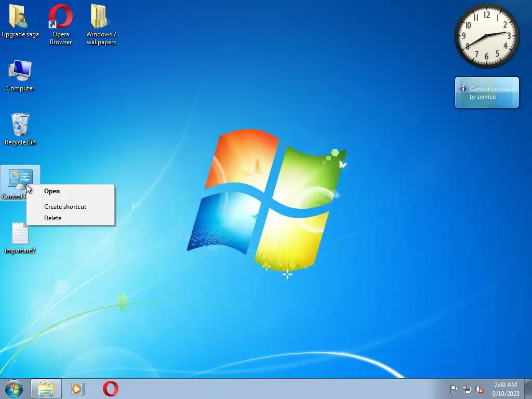
Task: Click the muted volume tray icon
Action: click(480, 390)
